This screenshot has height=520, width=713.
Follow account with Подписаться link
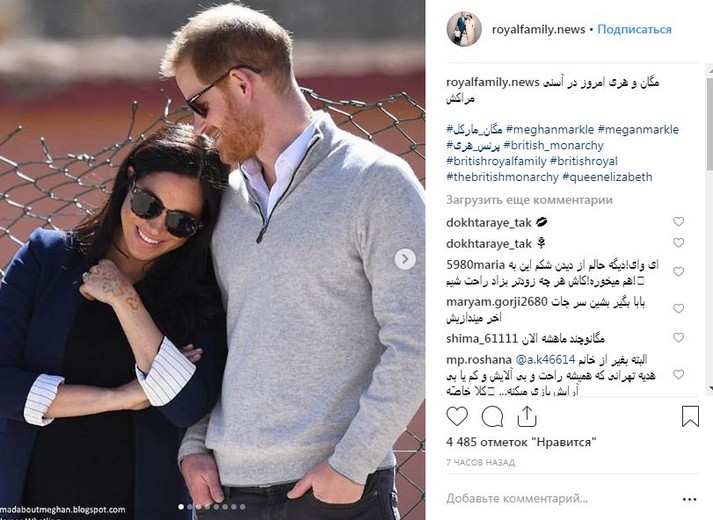click(634, 30)
